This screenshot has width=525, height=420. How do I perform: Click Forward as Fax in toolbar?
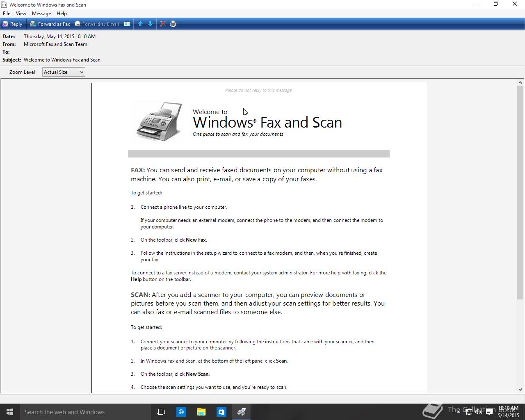pyautogui.click(x=50, y=24)
